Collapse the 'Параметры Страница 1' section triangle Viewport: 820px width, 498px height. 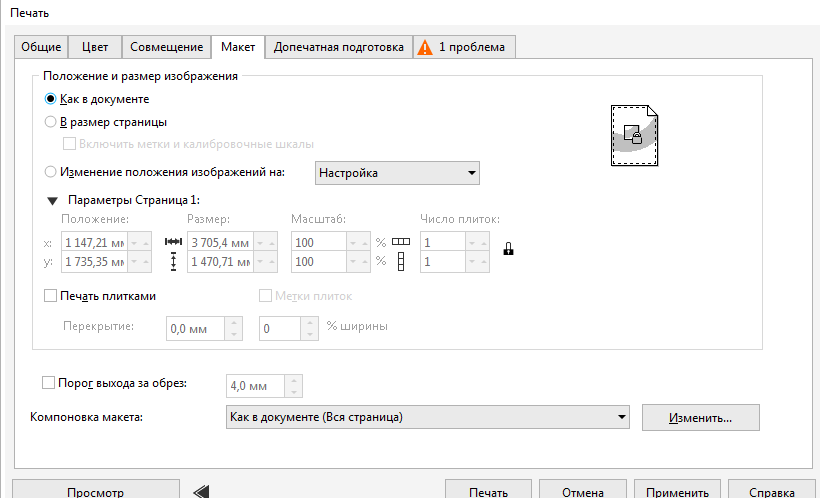point(52,201)
